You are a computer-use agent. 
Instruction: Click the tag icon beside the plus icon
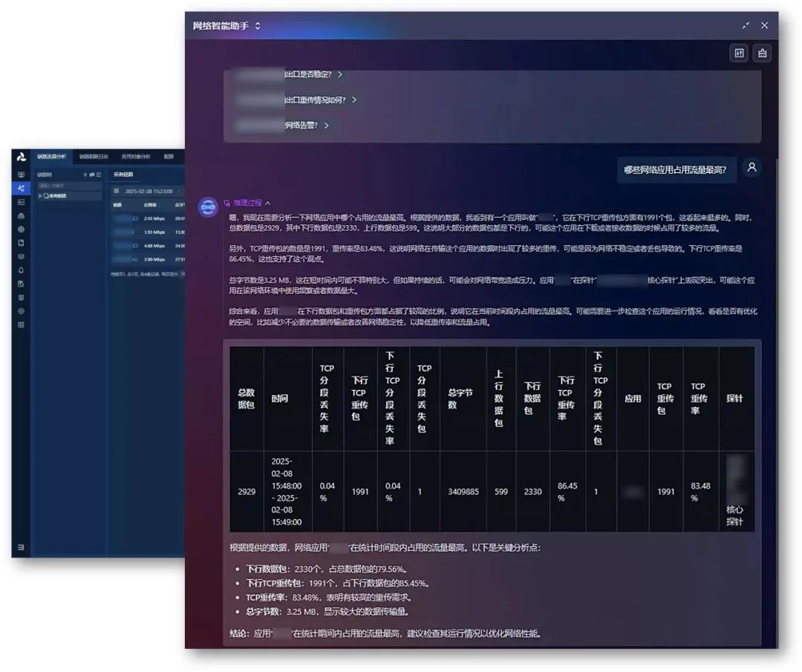point(92,174)
